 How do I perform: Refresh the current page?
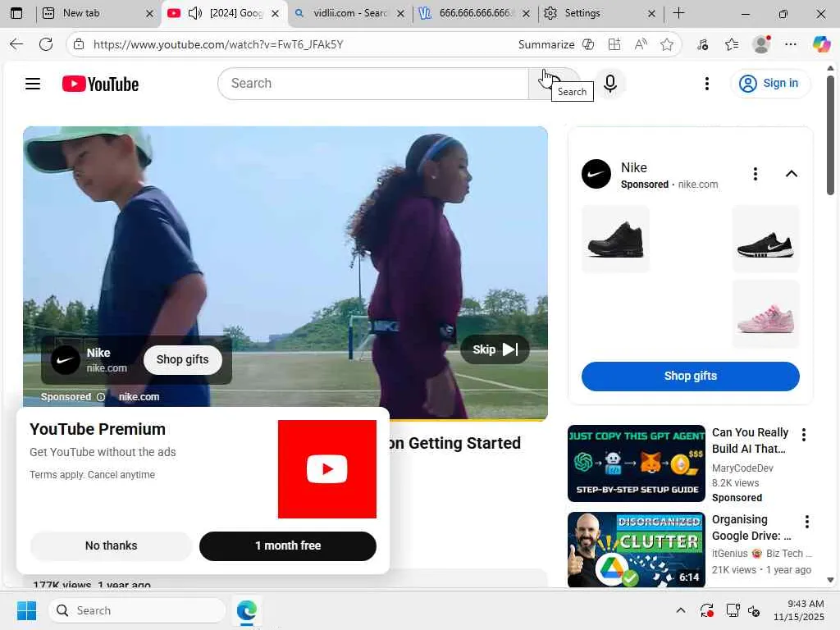46,44
